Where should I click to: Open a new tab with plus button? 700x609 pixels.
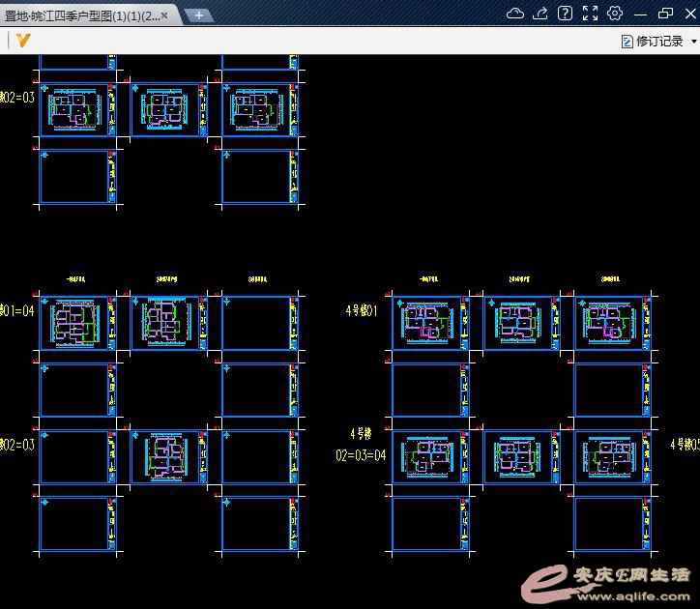coord(198,15)
